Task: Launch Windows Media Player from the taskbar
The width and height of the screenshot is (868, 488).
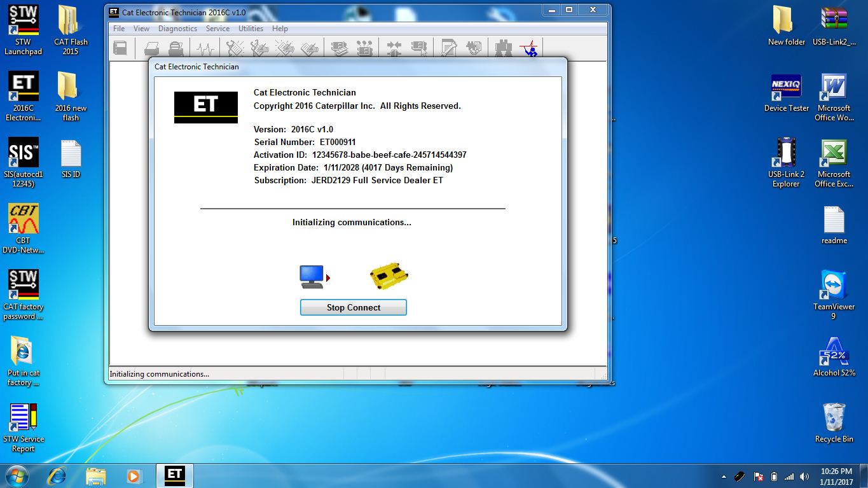Action: (x=134, y=475)
